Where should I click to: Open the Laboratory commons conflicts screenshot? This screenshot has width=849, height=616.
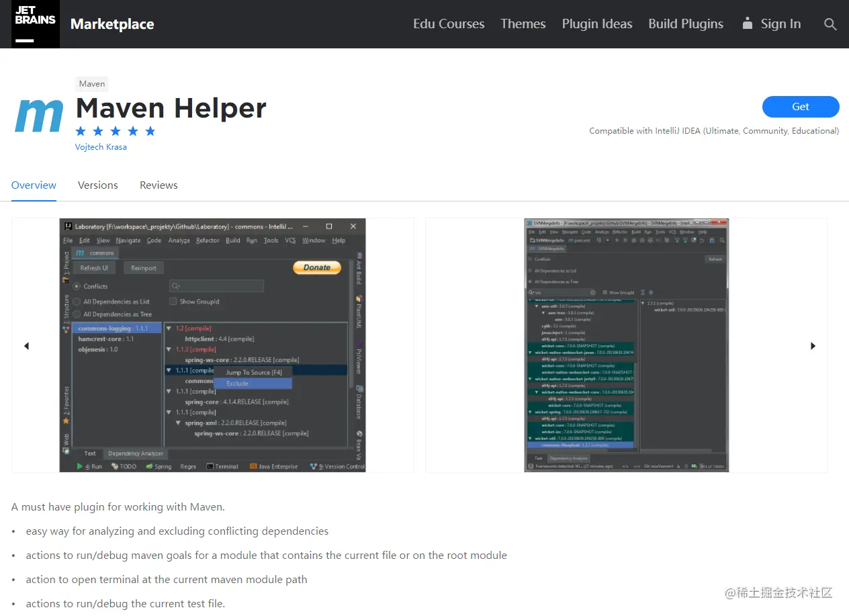(x=212, y=345)
